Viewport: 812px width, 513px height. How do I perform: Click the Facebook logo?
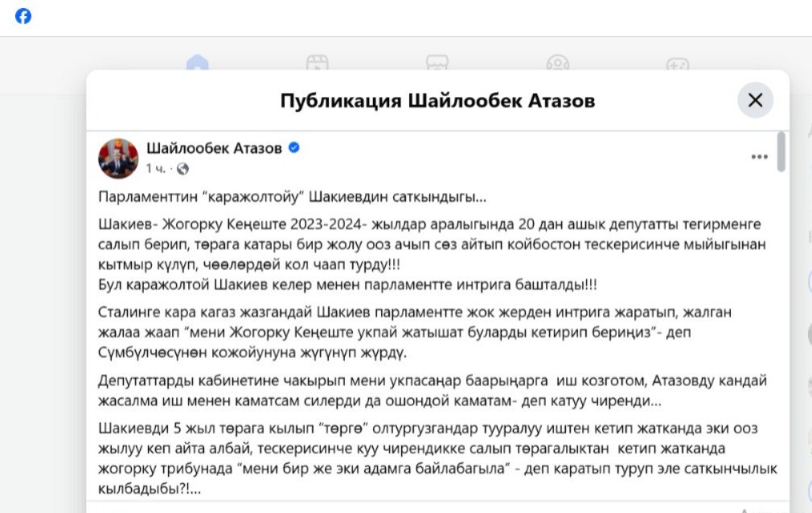point(23,16)
